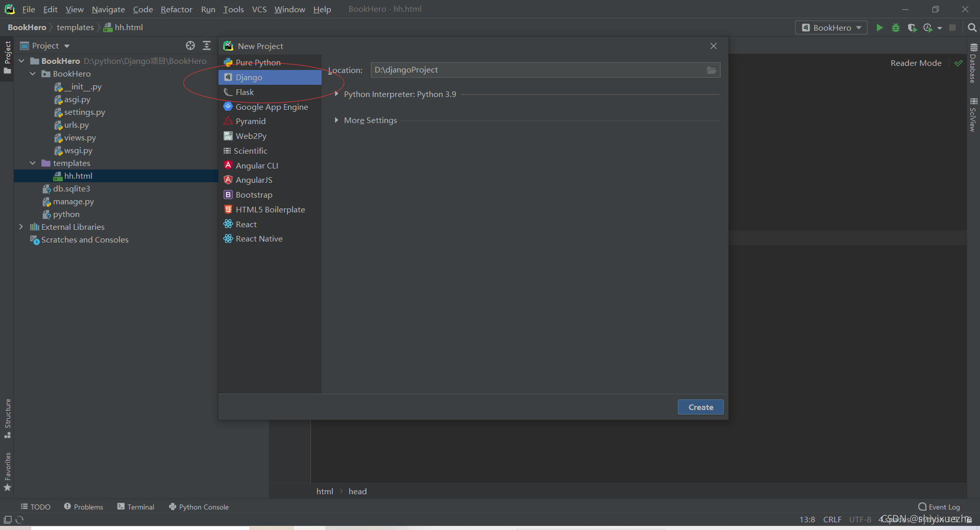Open BookHero run configuration dropdown
The height and width of the screenshot is (530, 980).
(x=831, y=28)
